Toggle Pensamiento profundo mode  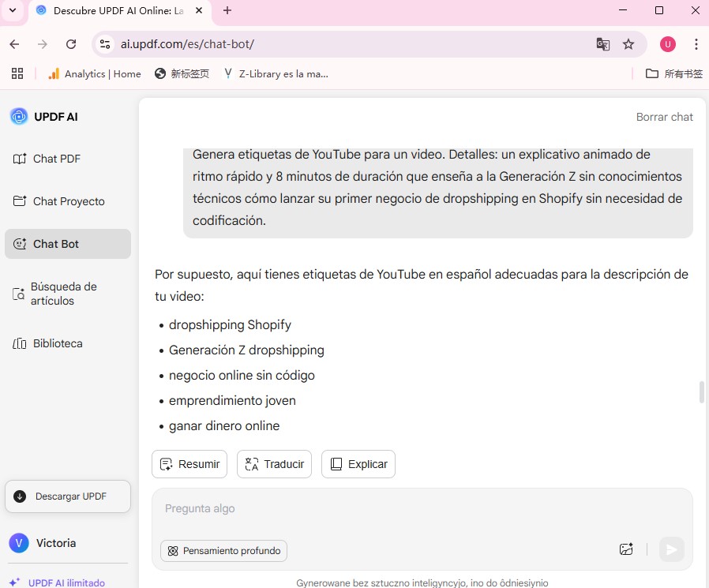coord(223,551)
